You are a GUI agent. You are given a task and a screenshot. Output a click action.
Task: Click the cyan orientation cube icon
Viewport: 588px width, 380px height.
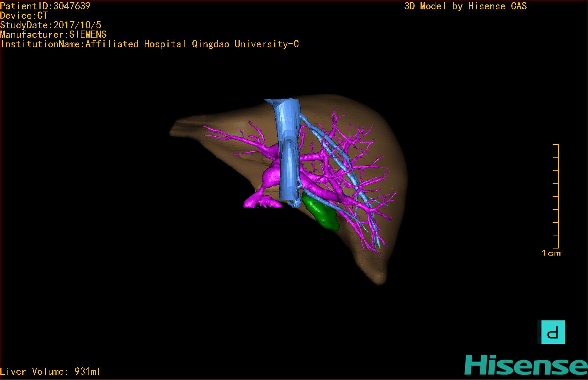pyautogui.click(x=553, y=332)
